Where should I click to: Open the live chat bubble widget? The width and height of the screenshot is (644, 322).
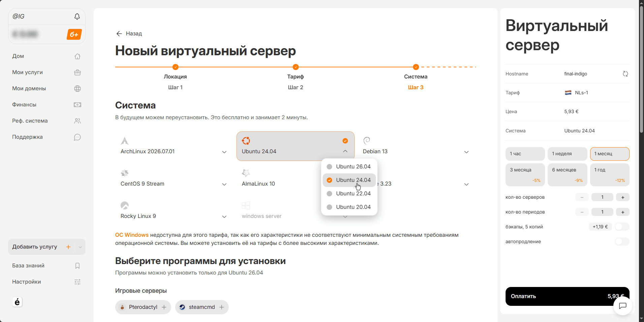coord(623,306)
